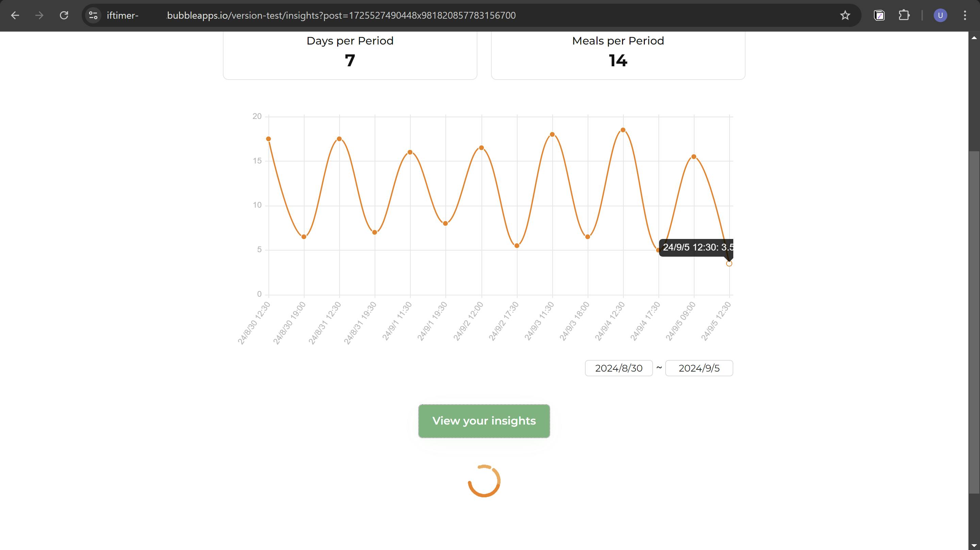Click the browser back arrow
The height and width of the screenshot is (550, 980).
point(15,15)
